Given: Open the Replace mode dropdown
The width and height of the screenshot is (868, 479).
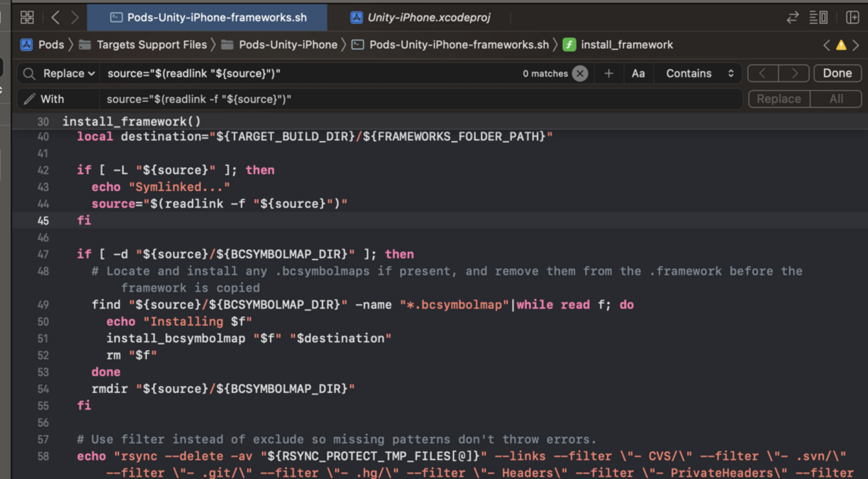Looking at the screenshot, I should coord(68,73).
